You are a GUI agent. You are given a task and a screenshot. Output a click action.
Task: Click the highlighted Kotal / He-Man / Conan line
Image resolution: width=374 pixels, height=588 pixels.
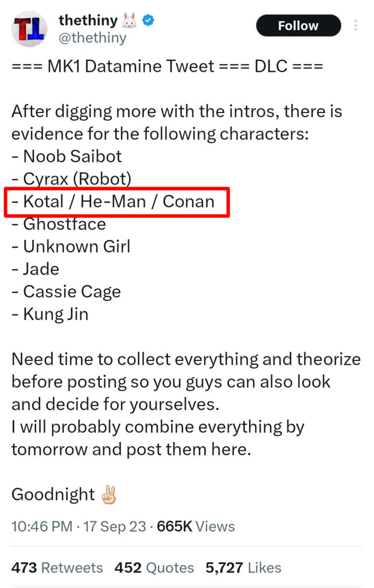[118, 202]
